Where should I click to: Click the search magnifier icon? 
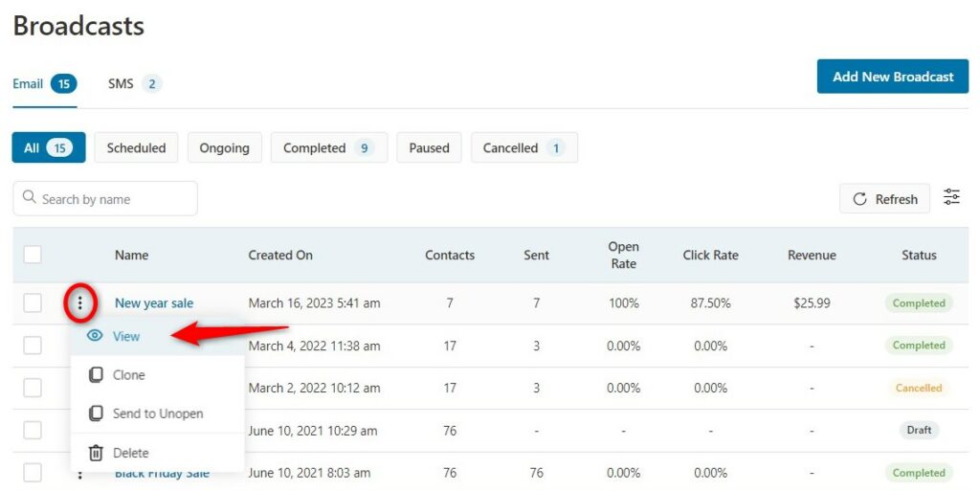[29, 197]
